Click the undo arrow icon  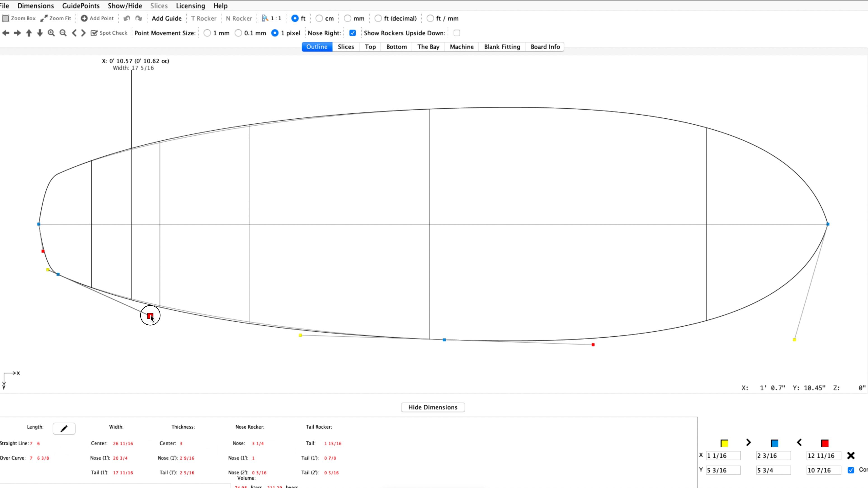(127, 19)
